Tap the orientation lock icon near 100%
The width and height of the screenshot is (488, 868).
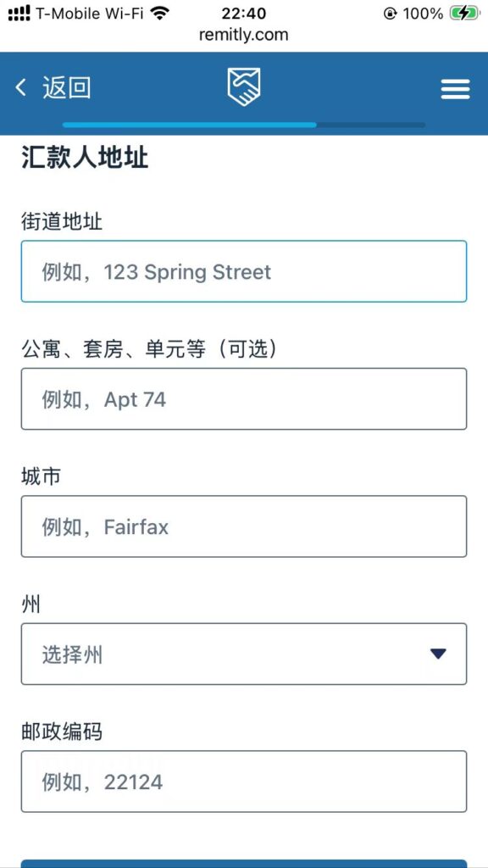tap(390, 14)
